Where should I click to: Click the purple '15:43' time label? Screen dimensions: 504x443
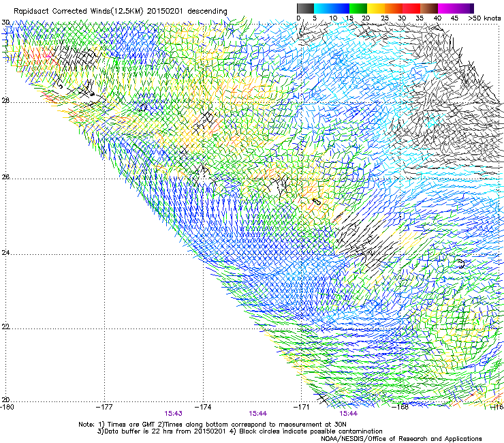[x=173, y=414]
